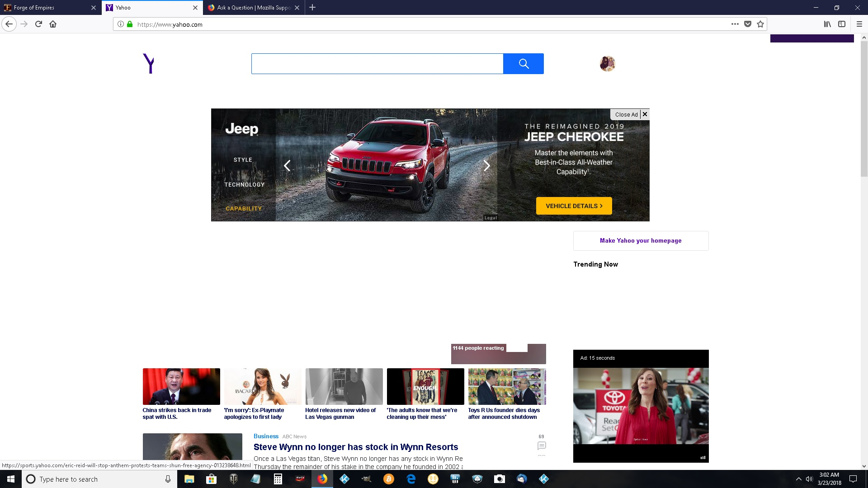Viewport: 868px width, 488px height.
Task: Open Windows Start menu
Action: click(11, 479)
